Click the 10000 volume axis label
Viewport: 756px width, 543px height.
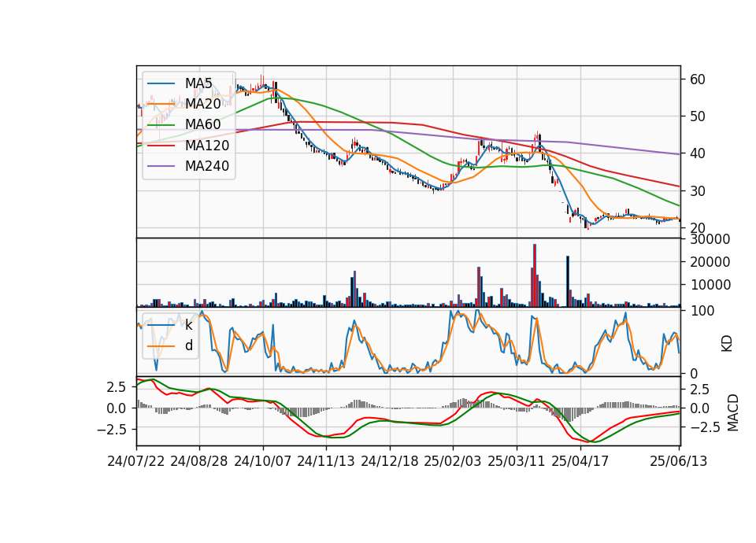(710, 285)
